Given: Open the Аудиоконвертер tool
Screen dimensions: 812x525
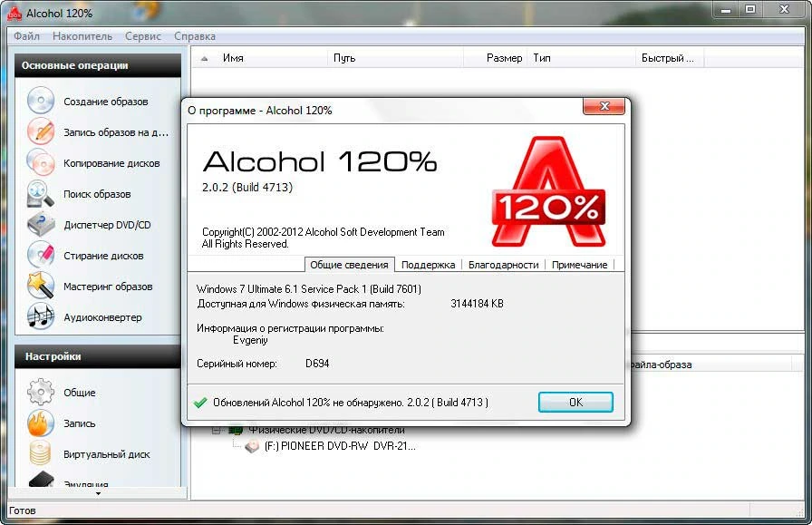Looking at the screenshot, I should (x=102, y=317).
